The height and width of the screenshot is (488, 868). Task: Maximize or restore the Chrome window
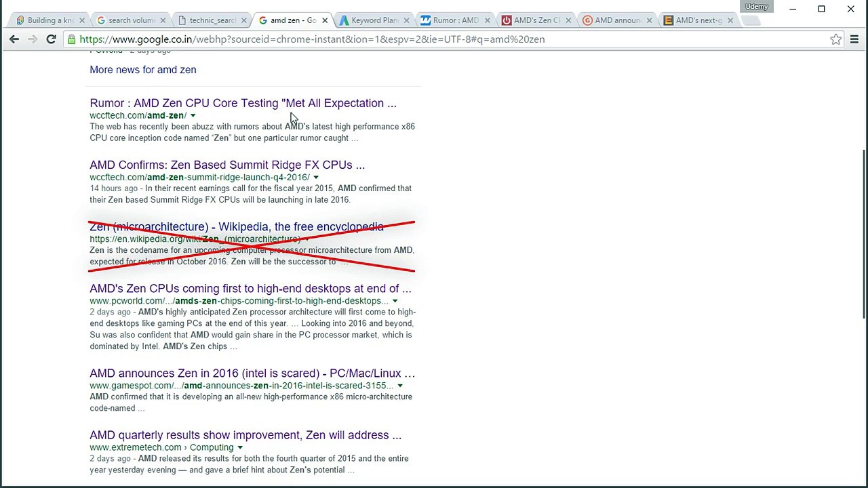821,9
